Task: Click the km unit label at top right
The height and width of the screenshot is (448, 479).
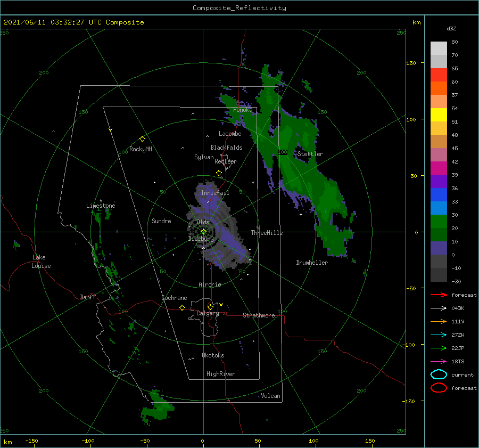Action: (x=417, y=22)
